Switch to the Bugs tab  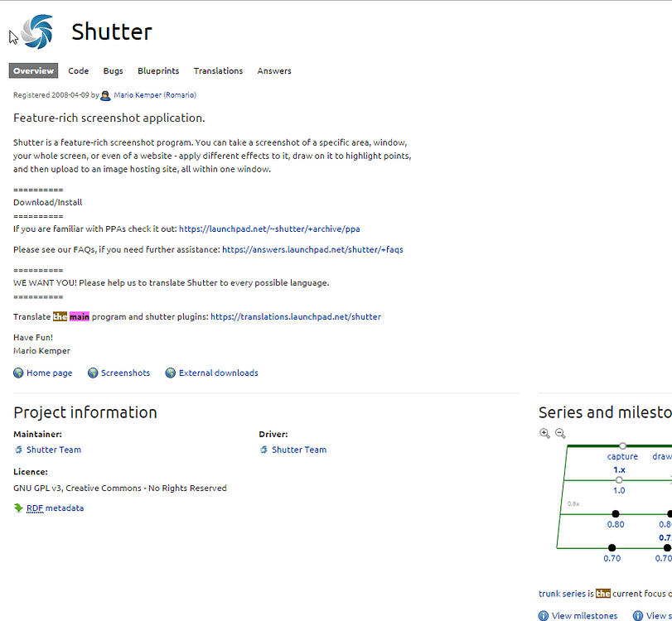pyautogui.click(x=113, y=71)
